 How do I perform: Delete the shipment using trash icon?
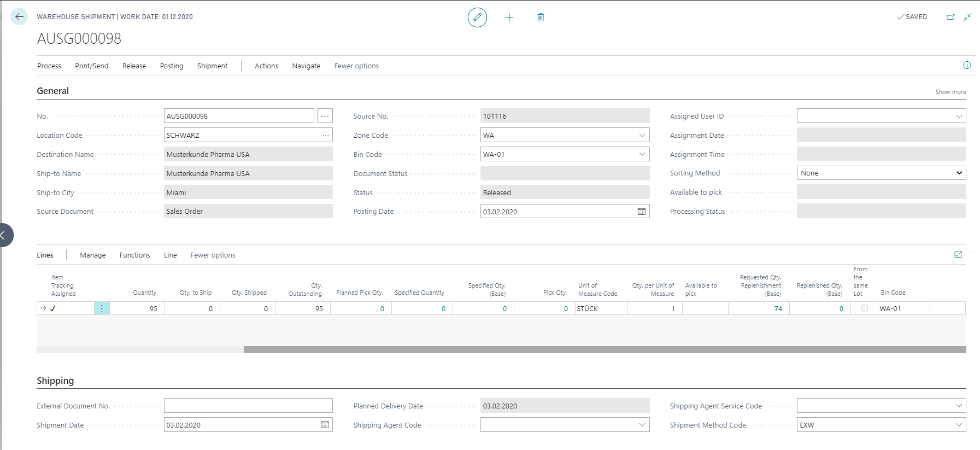click(x=541, y=17)
